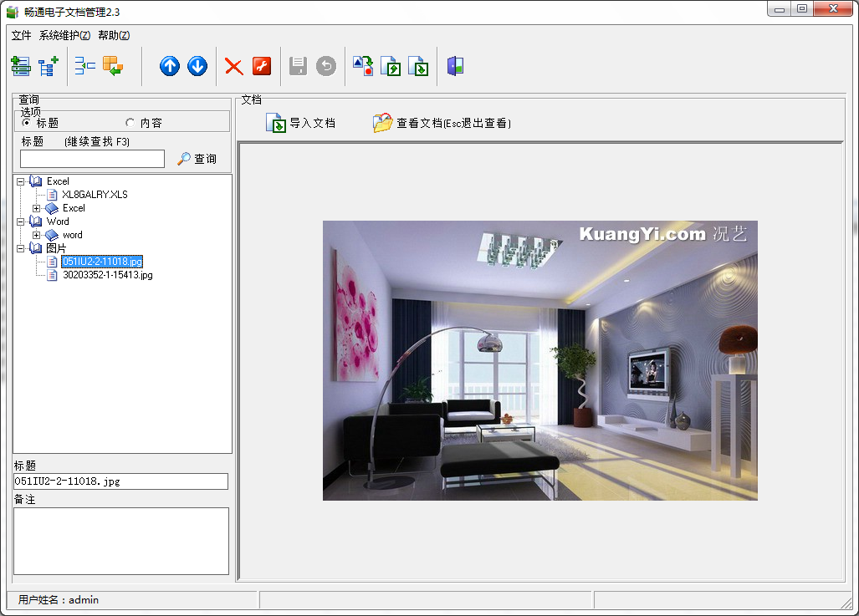Select the 内容 search radio option
859x616 pixels.
(130, 123)
